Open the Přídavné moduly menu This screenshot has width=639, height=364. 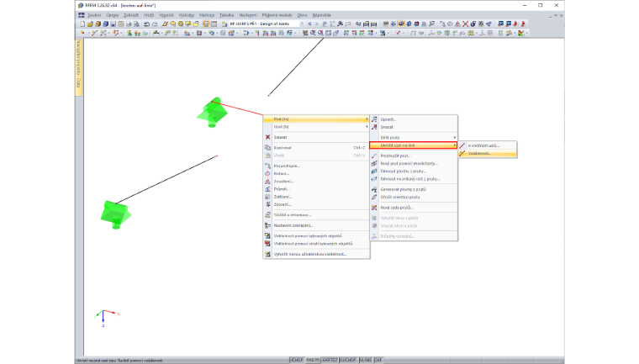tap(277, 15)
